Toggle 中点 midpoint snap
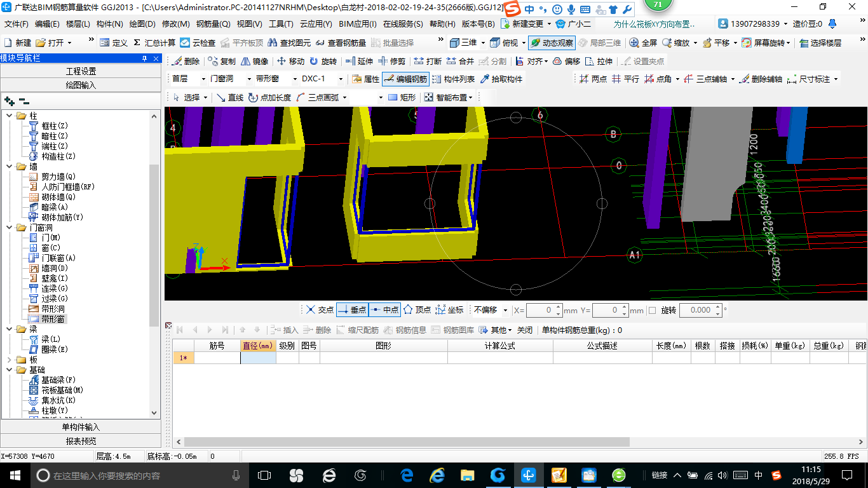868x488 pixels. (x=384, y=310)
